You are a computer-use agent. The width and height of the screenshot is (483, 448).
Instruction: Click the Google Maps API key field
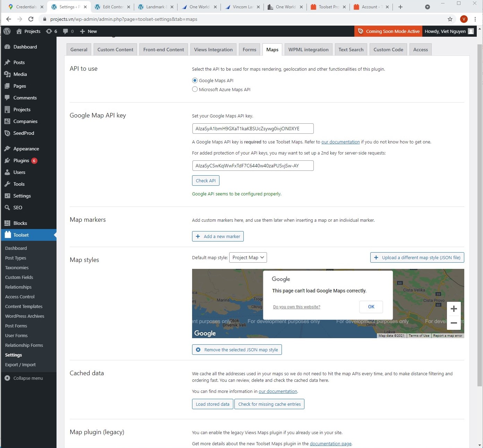pyautogui.click(x=253, y=129)
